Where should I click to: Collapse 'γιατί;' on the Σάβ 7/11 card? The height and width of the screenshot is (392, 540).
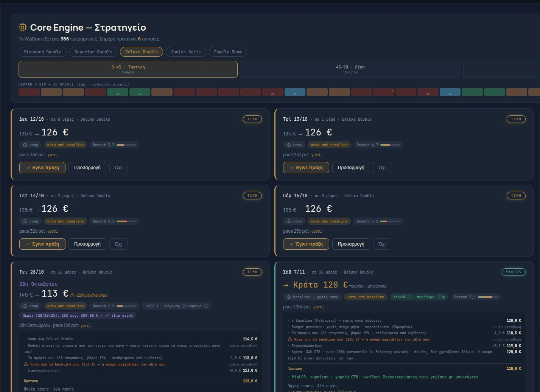coord(319,307)
